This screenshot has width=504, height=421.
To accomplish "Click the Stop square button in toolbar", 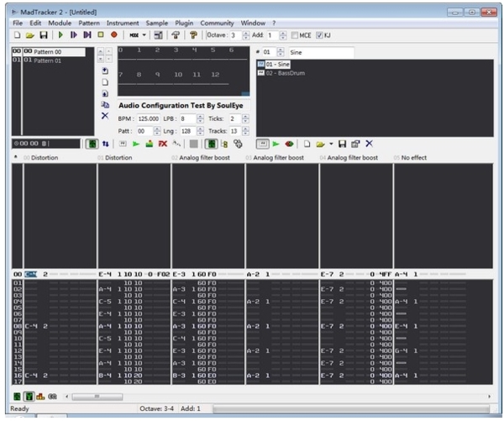I will pos(101,35).
